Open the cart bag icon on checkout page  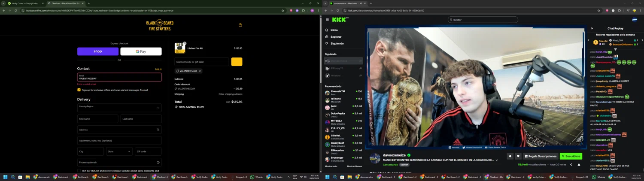click(x=240, y=25)
